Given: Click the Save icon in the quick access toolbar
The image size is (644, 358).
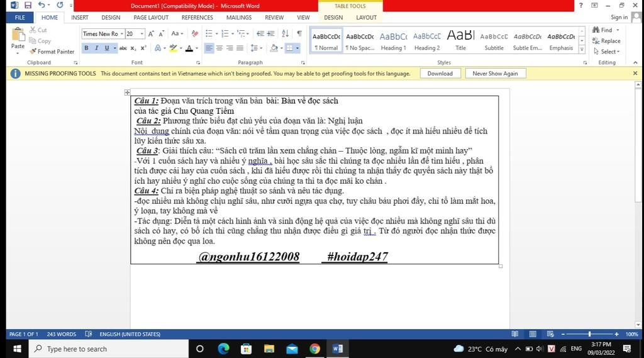Looking at the screenshot, I should pos(28,5).
